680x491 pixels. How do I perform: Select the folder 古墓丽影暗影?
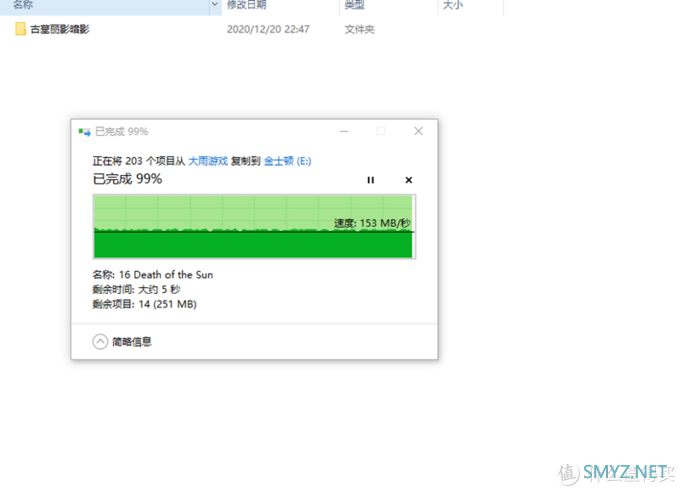(x=60, y=29)
